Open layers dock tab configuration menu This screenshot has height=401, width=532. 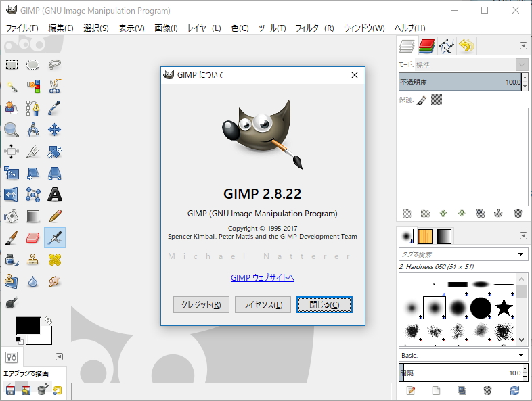523,45
